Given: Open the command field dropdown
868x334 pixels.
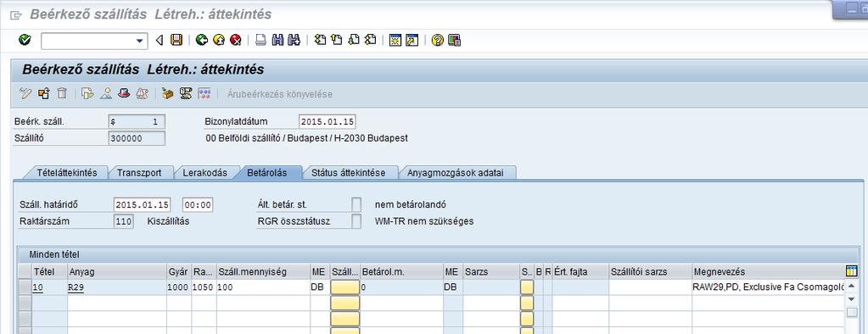Looking at the screenshot, I should coord(139,41).
